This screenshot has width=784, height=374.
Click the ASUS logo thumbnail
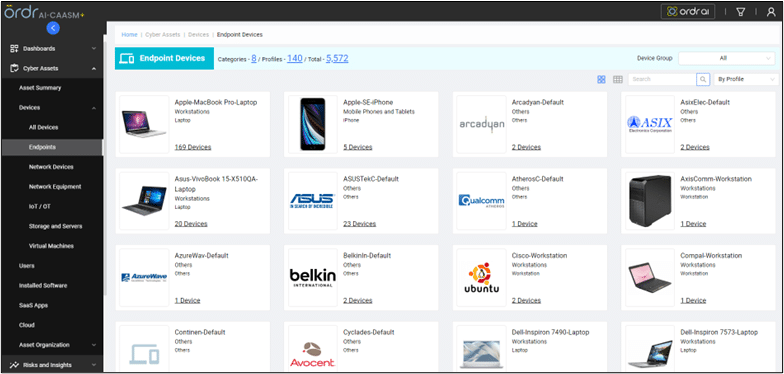pyautogui.click(x=312, y=201)
